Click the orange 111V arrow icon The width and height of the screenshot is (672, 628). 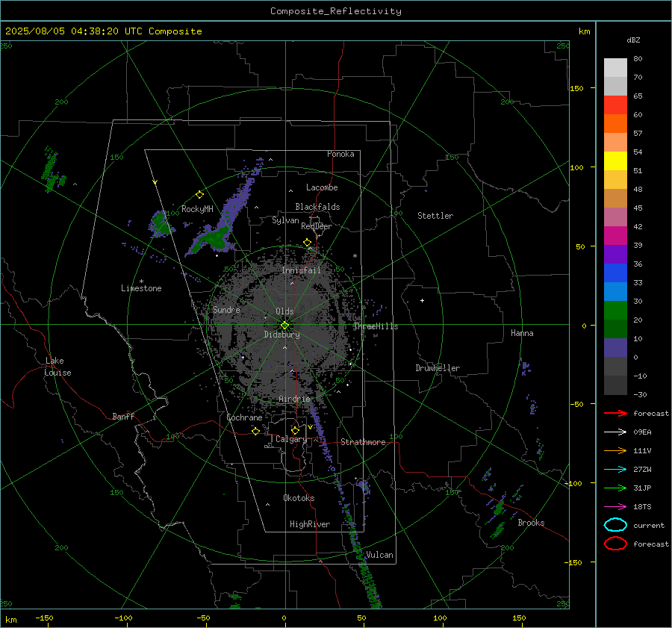[615, 450]
